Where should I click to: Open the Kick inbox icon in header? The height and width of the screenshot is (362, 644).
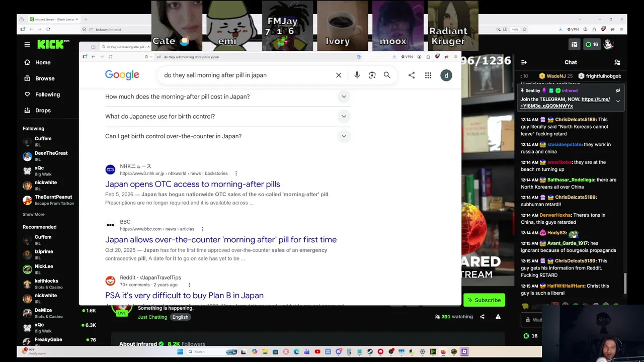[x=574, y=44]
